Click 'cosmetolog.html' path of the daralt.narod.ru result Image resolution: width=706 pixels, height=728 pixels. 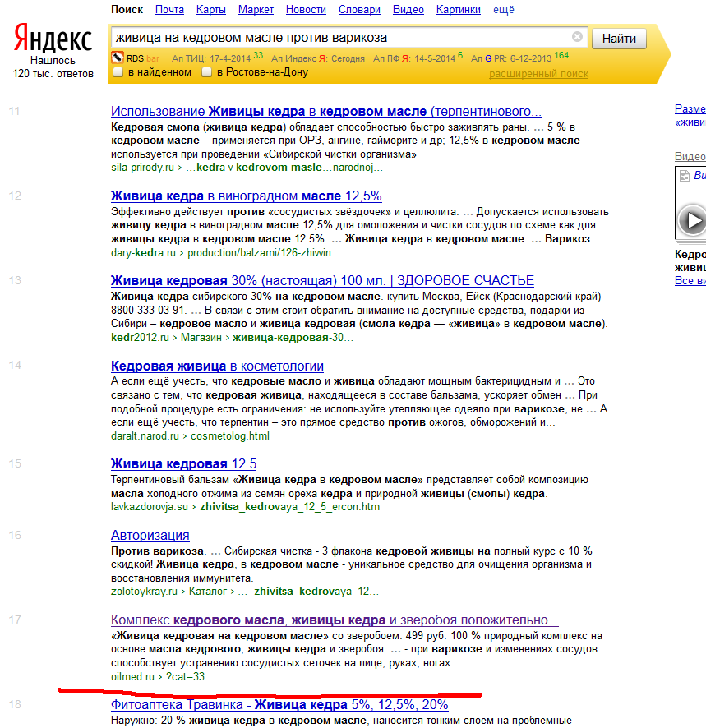230,436
